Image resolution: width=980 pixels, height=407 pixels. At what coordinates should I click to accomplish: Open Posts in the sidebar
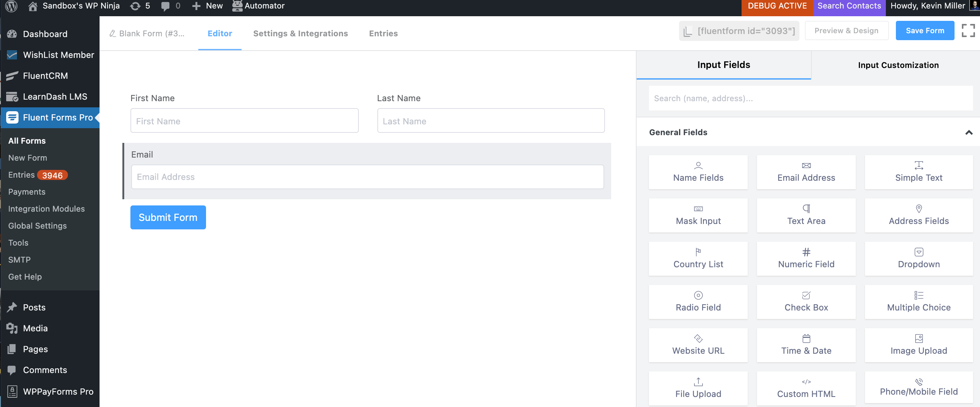[x=50, y=307]
